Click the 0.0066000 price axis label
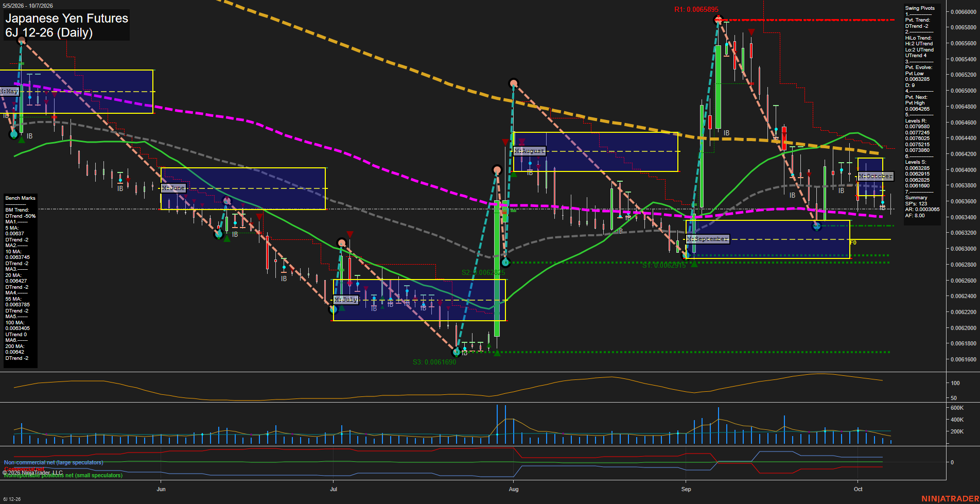 tap(963, 12)
